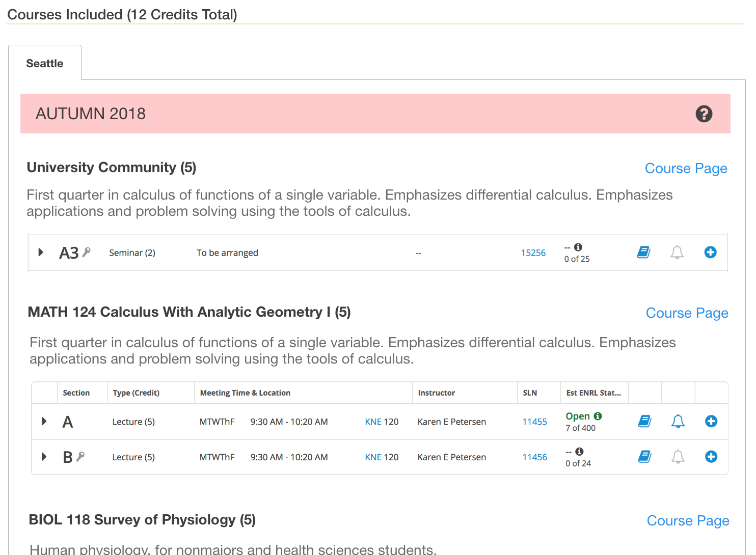
Task: Click enrollment info icon for Seminar A3
Action: click(578, 247)
